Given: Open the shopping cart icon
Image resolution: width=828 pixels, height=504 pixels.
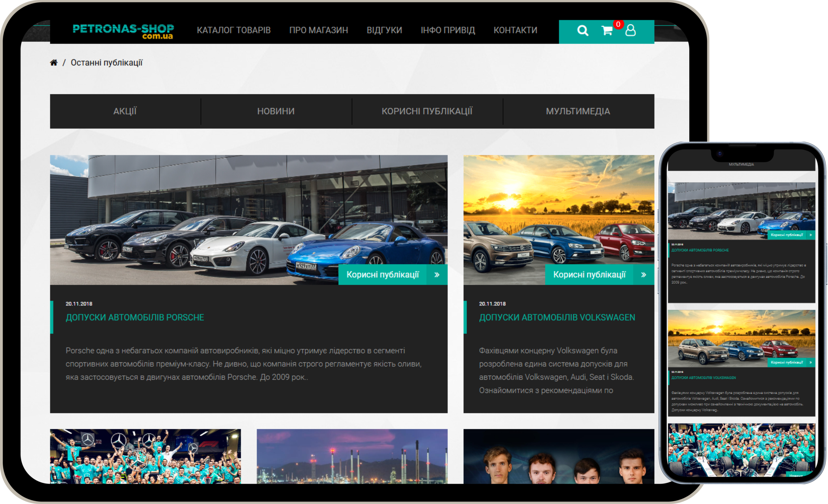Looking at the screenshot, I should [607, 31].
